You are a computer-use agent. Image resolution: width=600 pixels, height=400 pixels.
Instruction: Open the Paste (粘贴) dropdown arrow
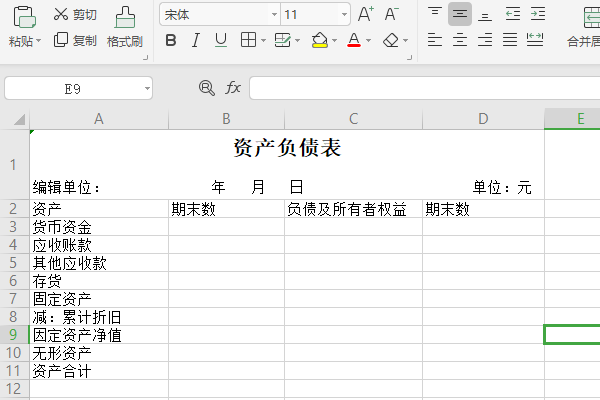click(39, 42)
